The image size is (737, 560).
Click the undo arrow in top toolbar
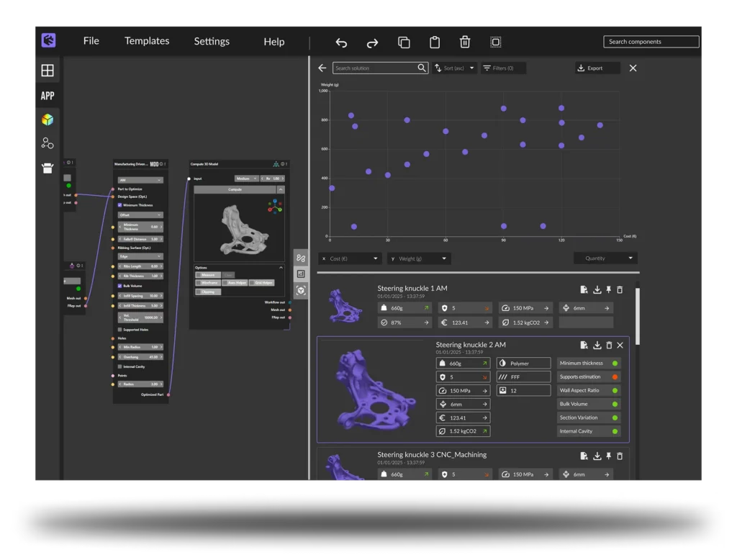click(341, 42)
